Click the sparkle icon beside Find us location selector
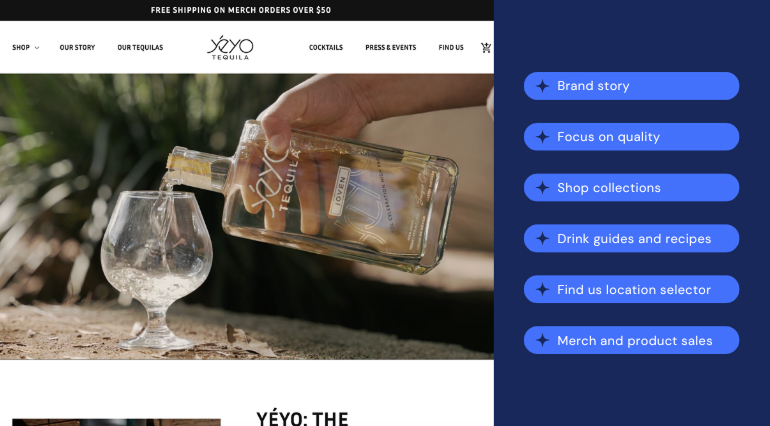Viewport: 770px width, 426px height. [x=542, y=289]
